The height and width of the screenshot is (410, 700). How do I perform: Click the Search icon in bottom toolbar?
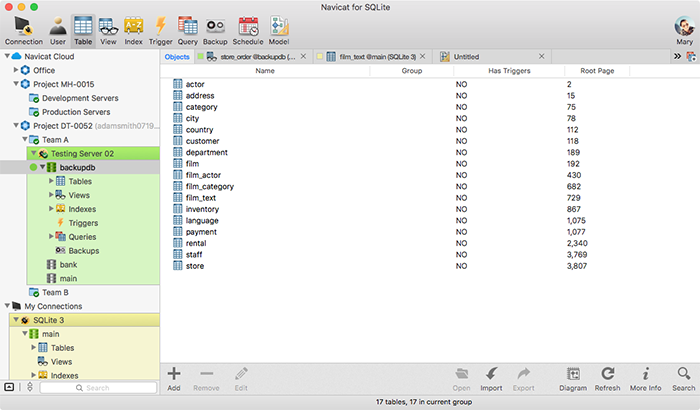(x=683, y=379)
